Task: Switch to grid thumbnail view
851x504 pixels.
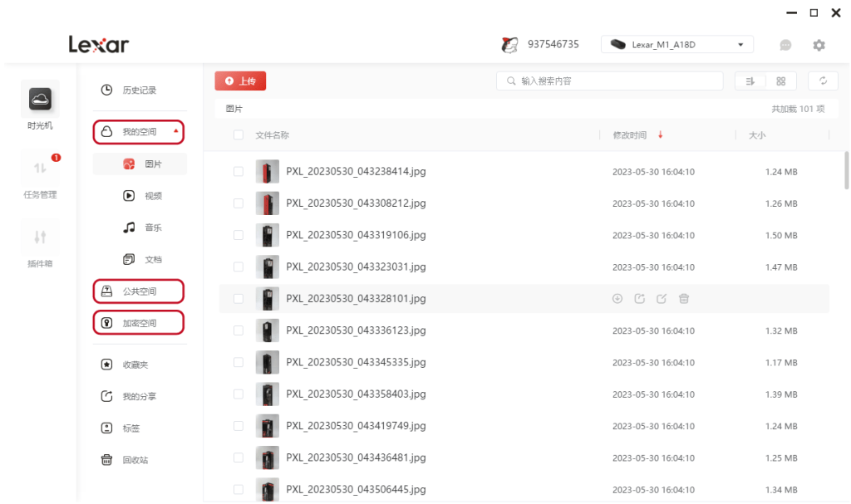Action: click(x=780, y=81)
